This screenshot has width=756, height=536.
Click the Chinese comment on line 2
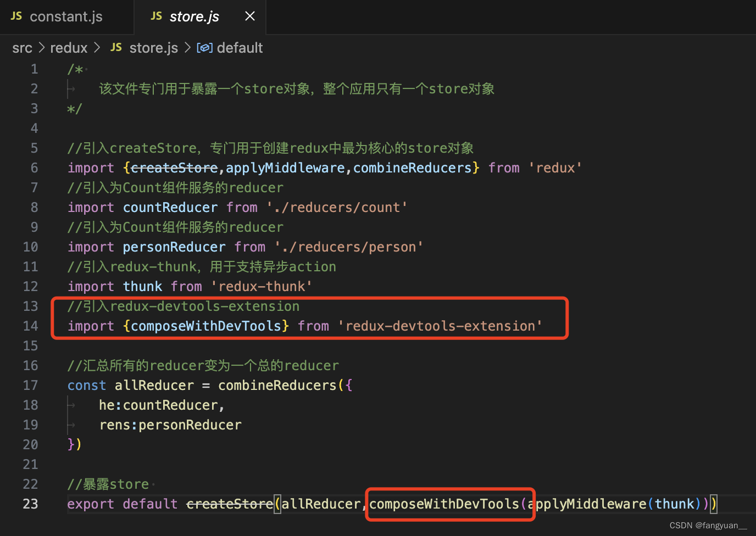(x=297, y=89)
